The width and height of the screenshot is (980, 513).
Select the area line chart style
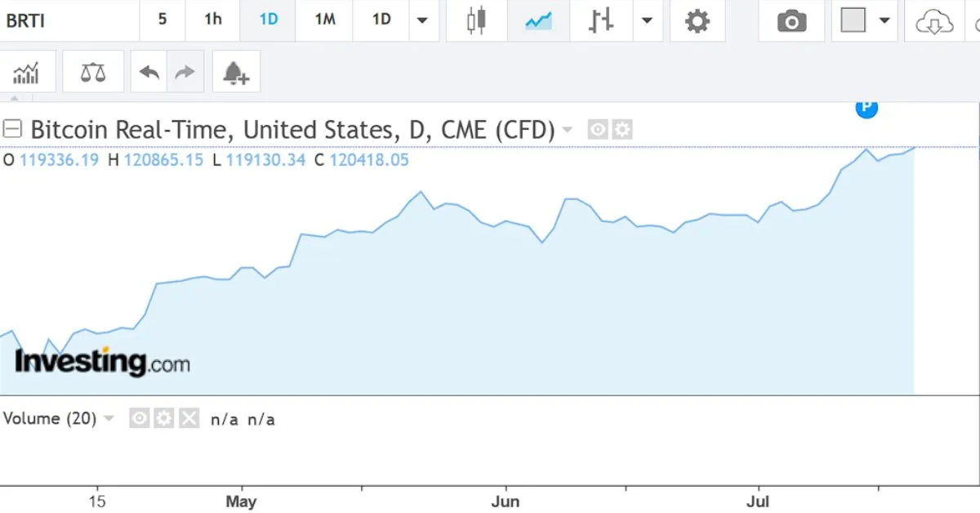538,20
